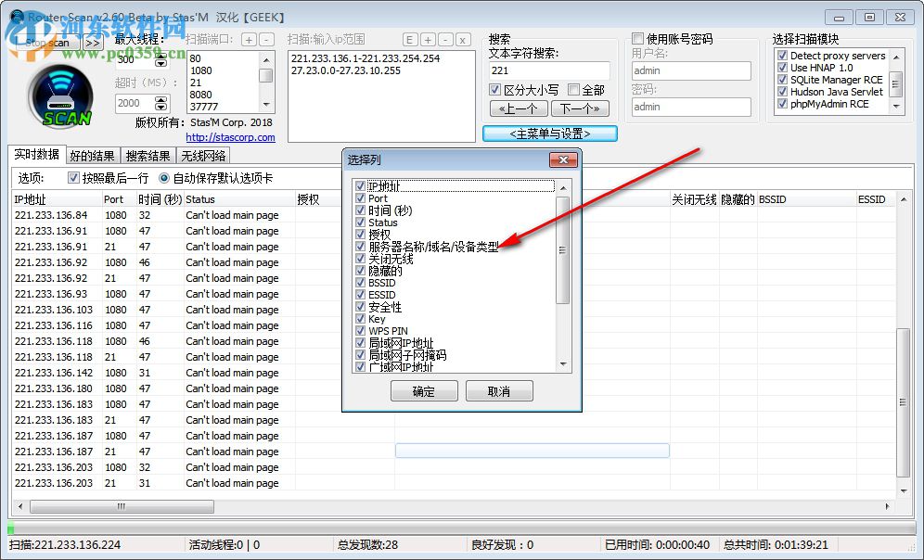The image size is (924, 560).
Task: Decrease the 超时 (MS) value with the stepper
Action: tap(161, 108)
